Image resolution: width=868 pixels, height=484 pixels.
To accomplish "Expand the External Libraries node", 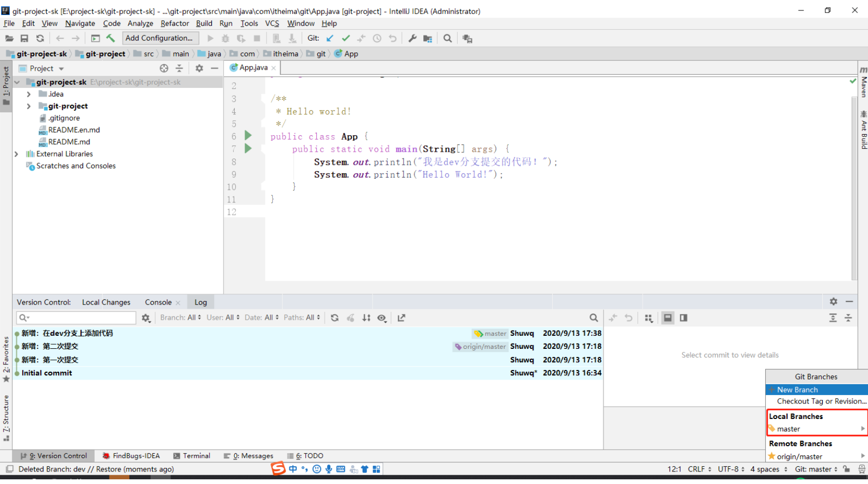I will tap(17, 154).
